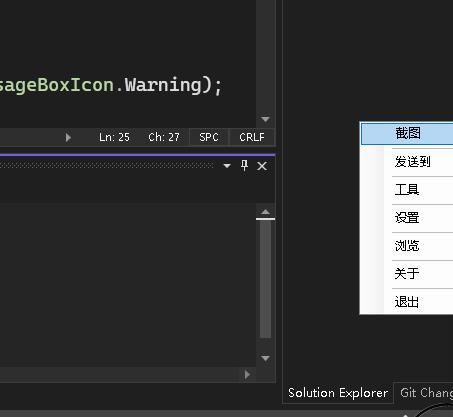Screen dimensions: 453x417
Task: Click the 浏览 menu entry
Action: [x=407, y=246]
